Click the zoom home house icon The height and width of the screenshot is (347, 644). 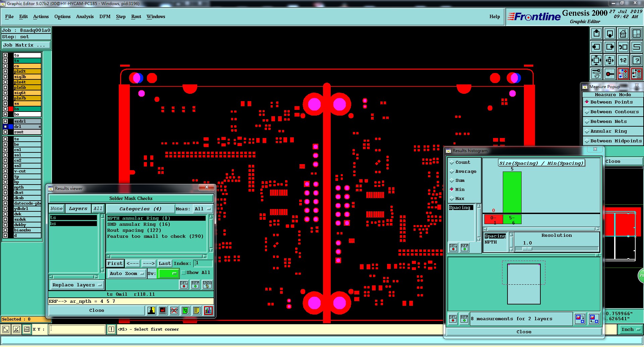pyautogui.click(x=623, y=33)
